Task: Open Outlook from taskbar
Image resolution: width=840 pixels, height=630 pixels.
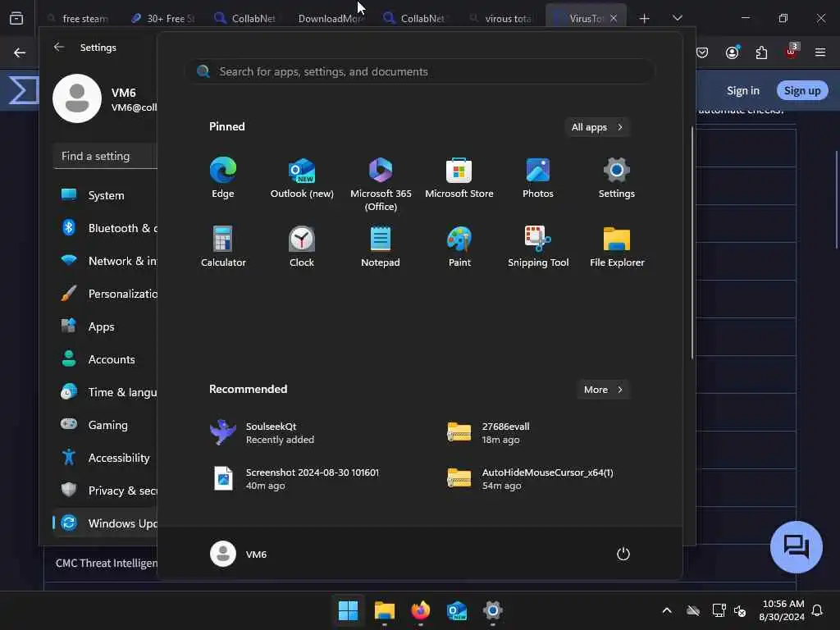Action: point(456,610)
